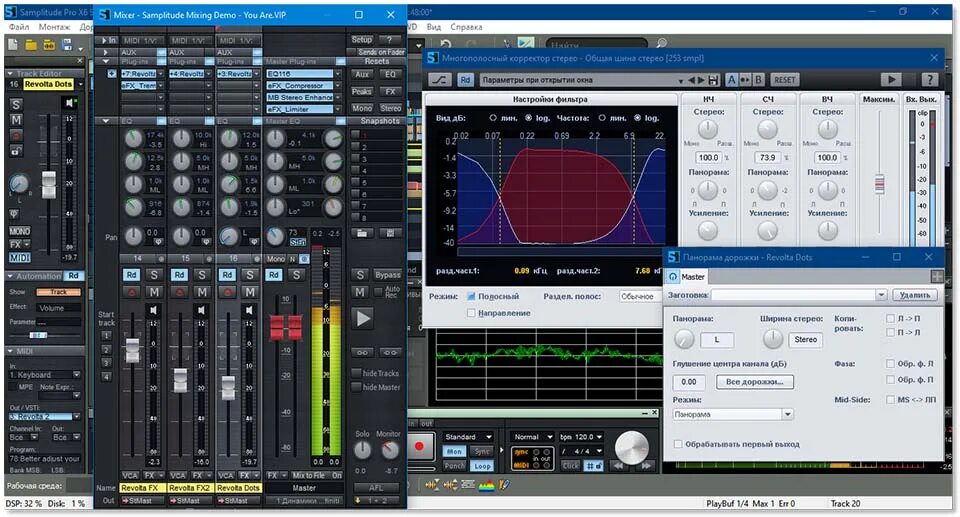Click the Revolta FX2 channel fader handle
The width and height of the screenshot is (960, 517).
[180, 380]
